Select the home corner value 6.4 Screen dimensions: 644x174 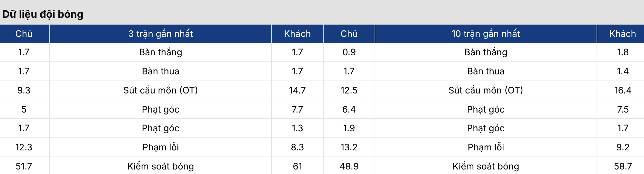point(349,109)
